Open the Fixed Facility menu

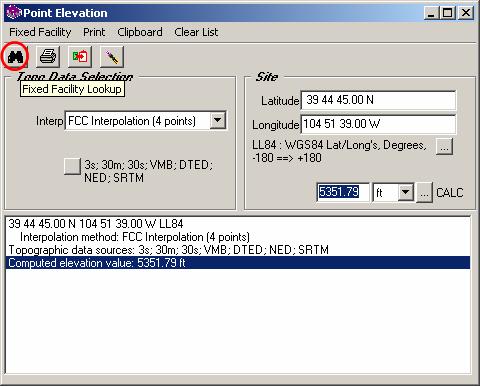point(40,32)
